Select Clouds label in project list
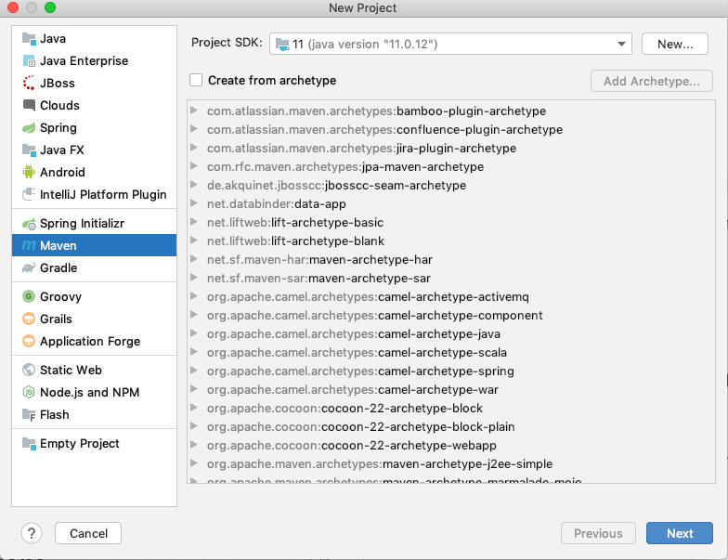 (x=59, y=106)
